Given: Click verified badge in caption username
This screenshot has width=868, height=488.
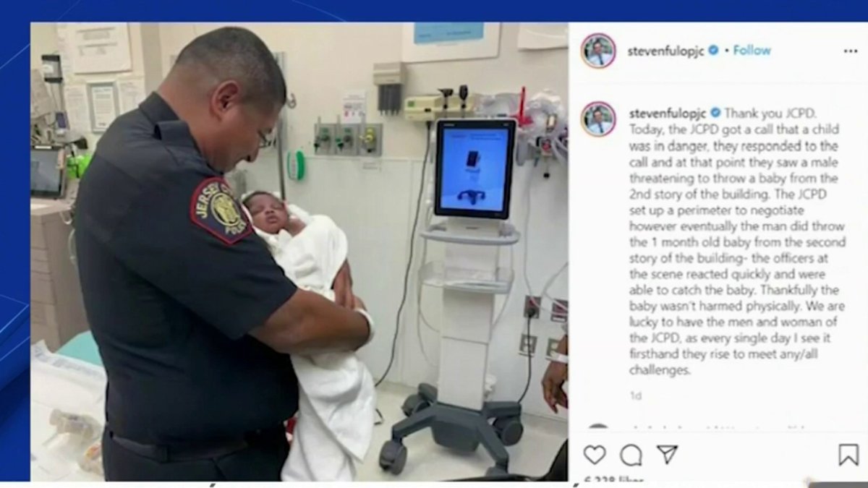Looking at the screenshot, I should point(716,113).
